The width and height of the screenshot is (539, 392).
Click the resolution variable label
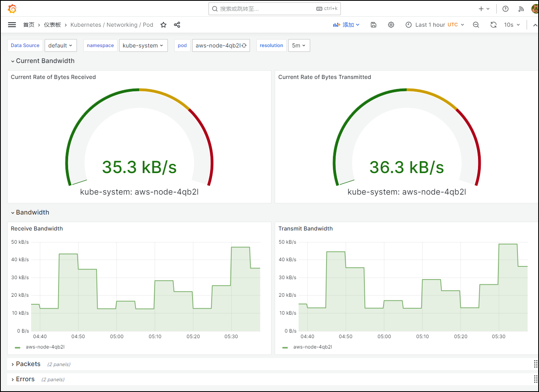tap(271, 45)
